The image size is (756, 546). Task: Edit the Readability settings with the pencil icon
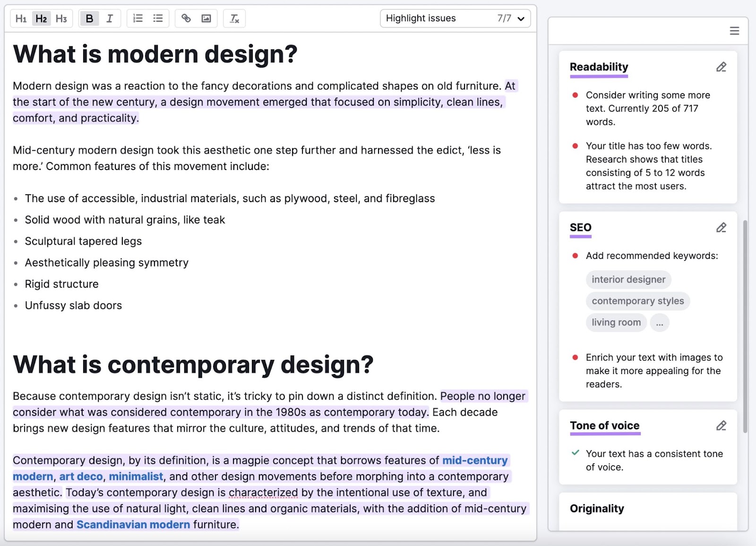pos(721,67)
